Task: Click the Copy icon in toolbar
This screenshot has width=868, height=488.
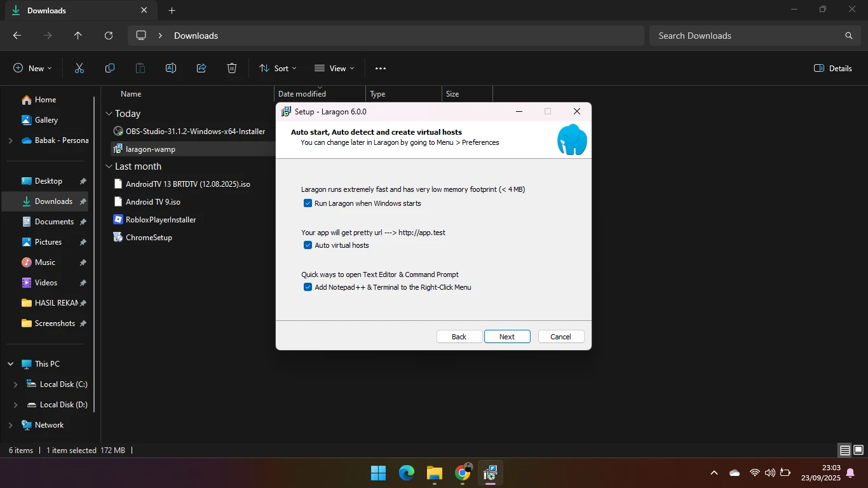Action: point(110,69)
